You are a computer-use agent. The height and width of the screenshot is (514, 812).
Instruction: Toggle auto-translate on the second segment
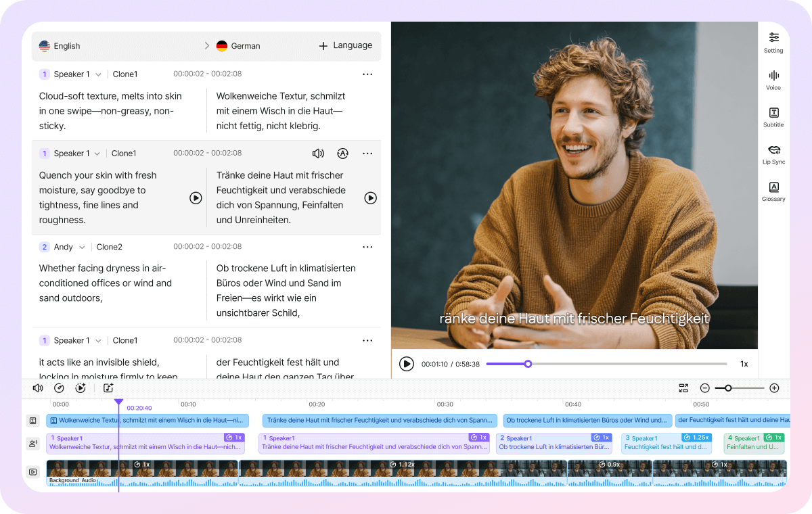point(342,154)
